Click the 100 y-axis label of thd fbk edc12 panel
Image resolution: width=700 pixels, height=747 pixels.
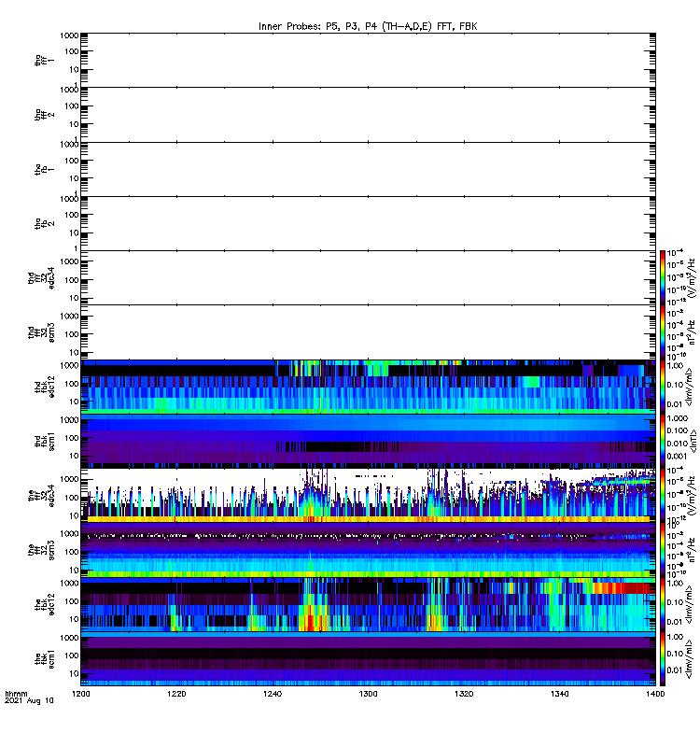[x=72, y=384]
